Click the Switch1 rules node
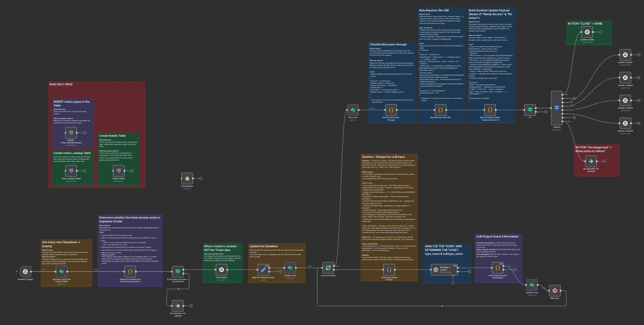644x325 pixels. point(557,108)
